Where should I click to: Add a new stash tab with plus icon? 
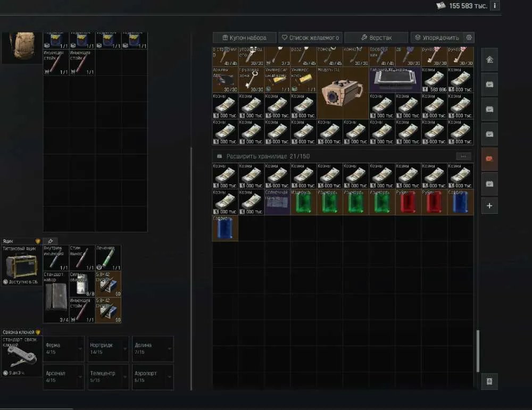pyautogui.click(x=489, y=205)
